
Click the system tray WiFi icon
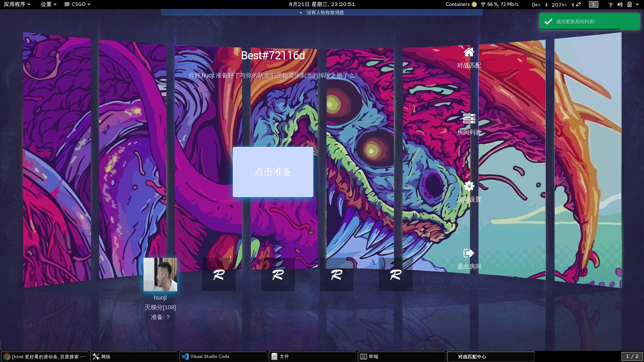tap(611, 4)
